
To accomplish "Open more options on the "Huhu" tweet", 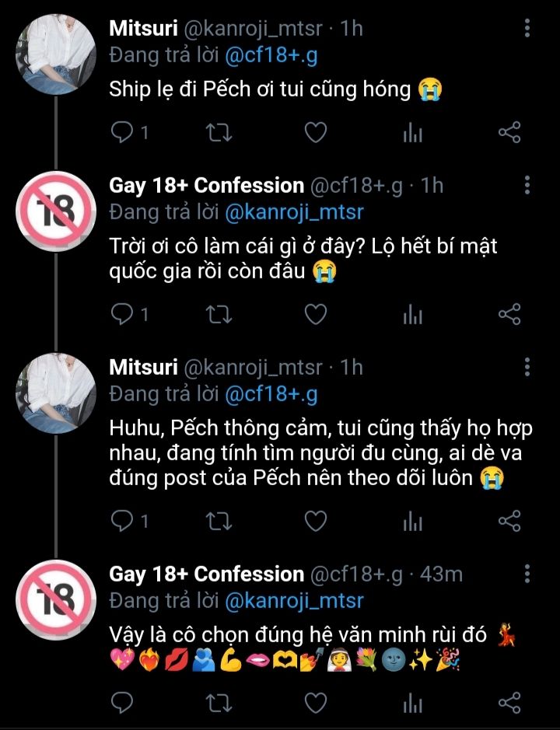I will coord(527,367).
